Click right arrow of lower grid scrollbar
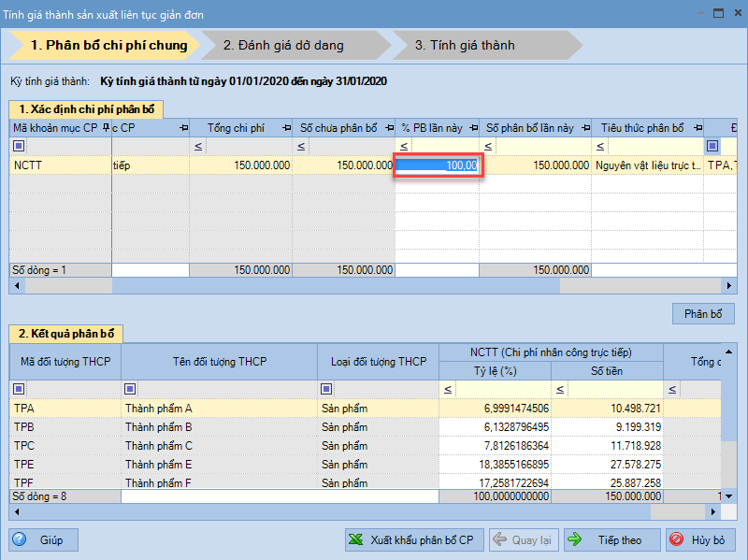This screenshot has height=560, width=748. coord(713,511)
